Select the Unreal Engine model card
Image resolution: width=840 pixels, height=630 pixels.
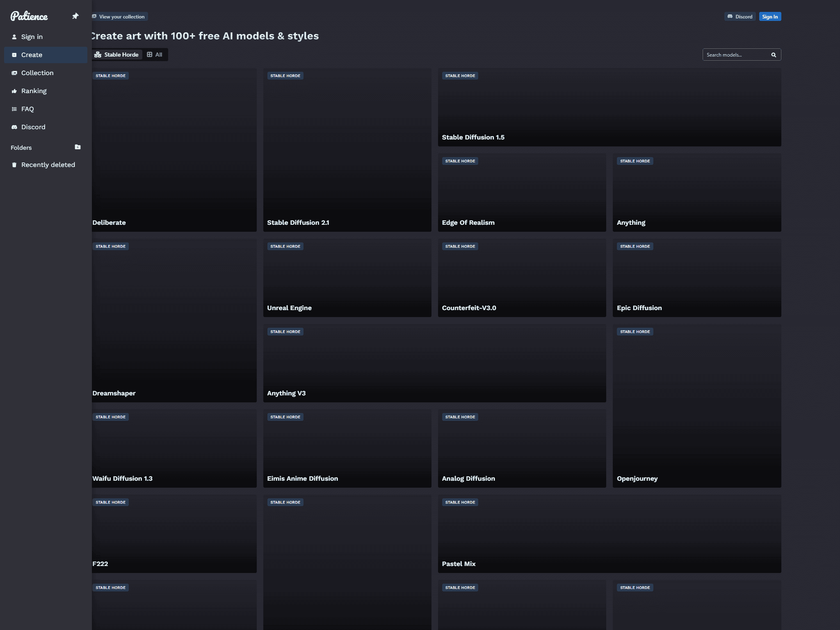pos(347,278)
